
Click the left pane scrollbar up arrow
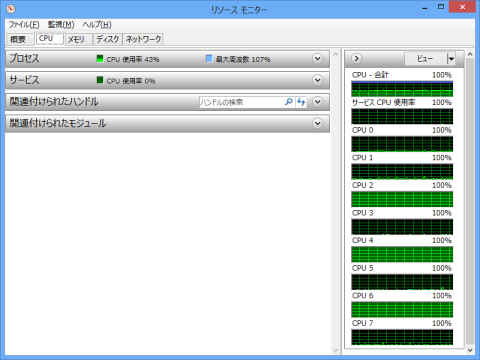pyautogui.click(x=336, y=54)
